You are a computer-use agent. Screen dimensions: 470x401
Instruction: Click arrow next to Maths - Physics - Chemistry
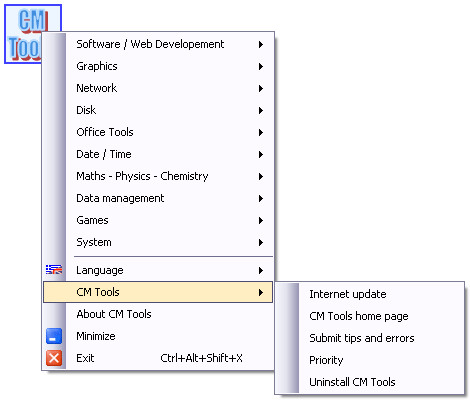click(261, 176)
